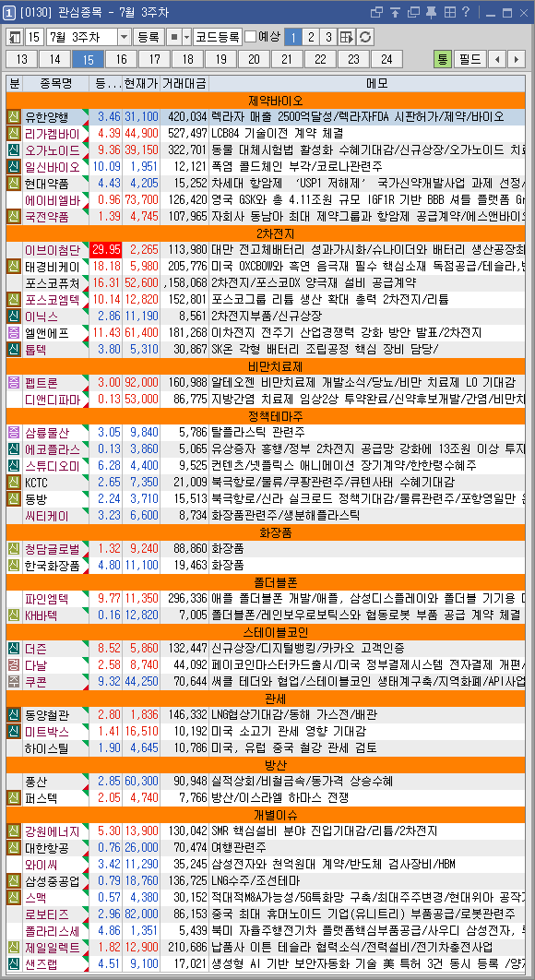Click the linked-windows icon in the title bar
This screenshot has height=980, width=535.
pos(377,12)
